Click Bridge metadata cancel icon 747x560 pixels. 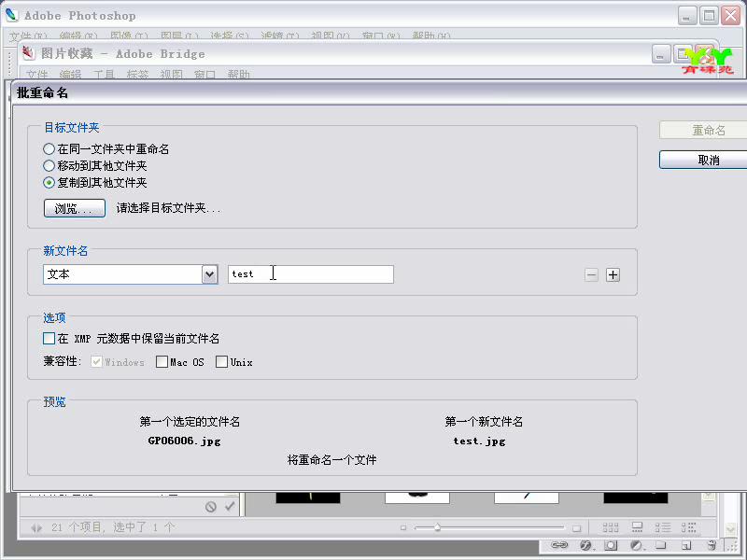point(211,507)
